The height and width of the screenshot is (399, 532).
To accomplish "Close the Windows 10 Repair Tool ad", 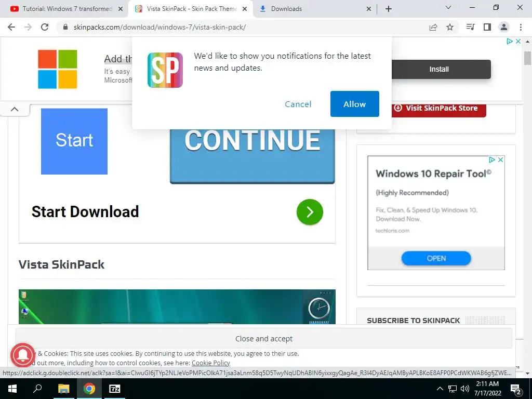I will (x=500, y=160).
